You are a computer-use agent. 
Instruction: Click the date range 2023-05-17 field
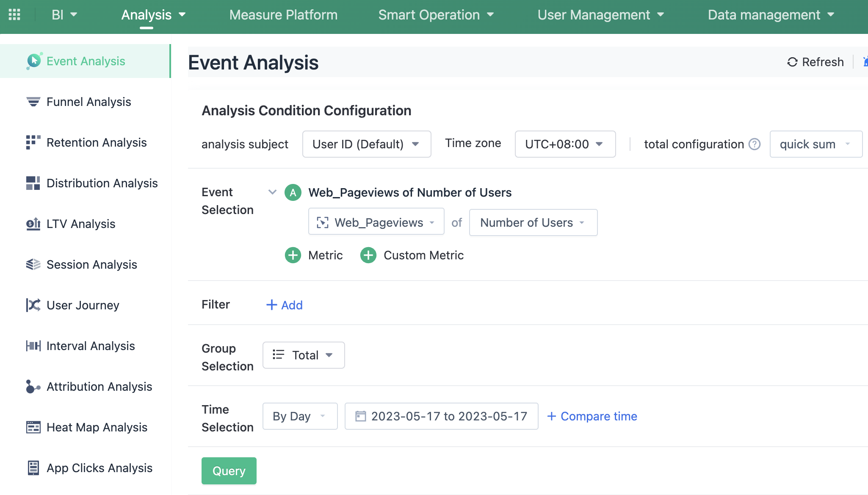(x=449, y=416)
